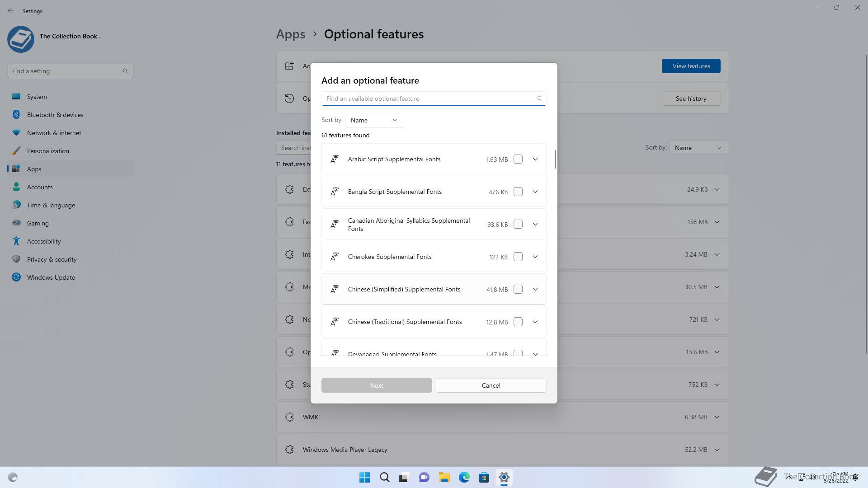Click the Bangla Script font feature icon

coord(335,192)
